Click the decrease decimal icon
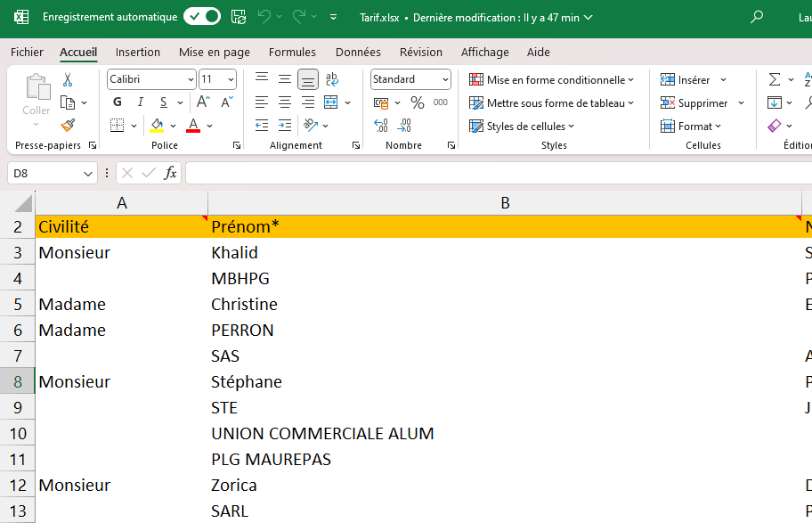812x523 pixels. (x=404, y=126)
